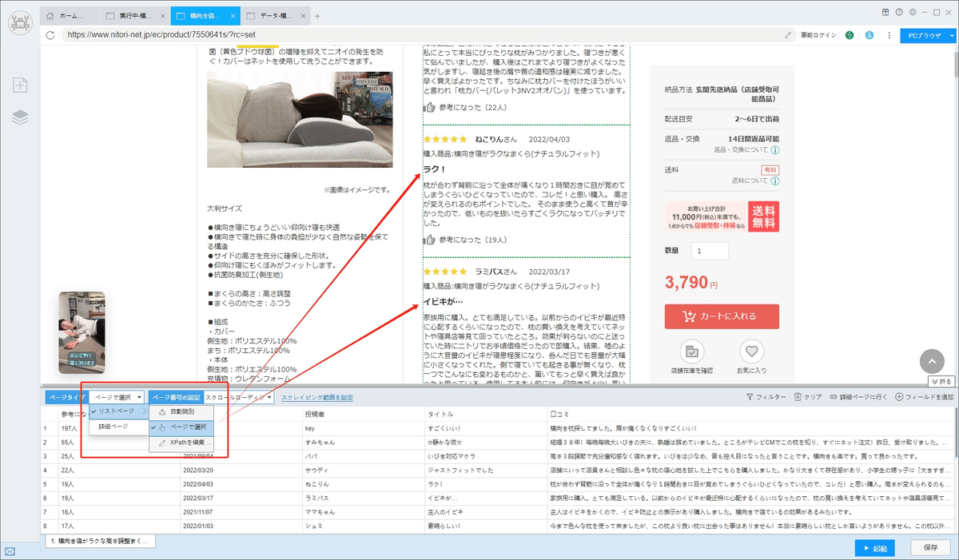The width and height of the screenshot is (959, 560).
Task: Open the help question mark icon
Action: coord(899,12)
